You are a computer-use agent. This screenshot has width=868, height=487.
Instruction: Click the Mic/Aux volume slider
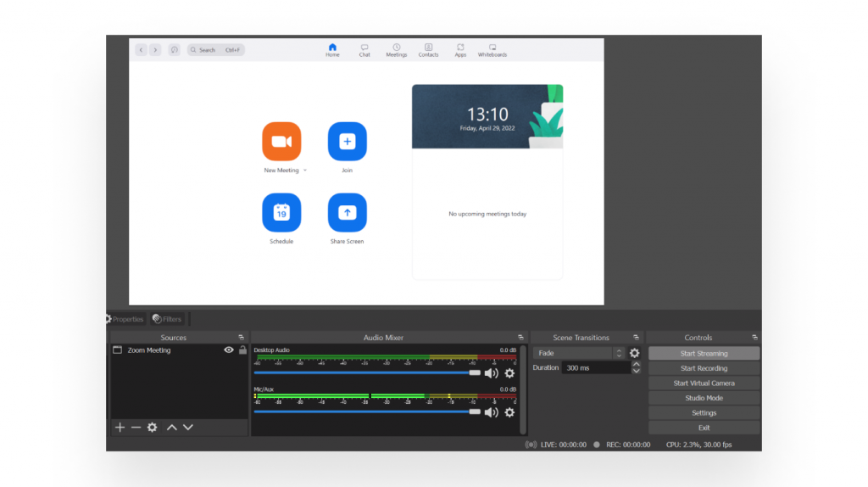click(x=367, y=411)
